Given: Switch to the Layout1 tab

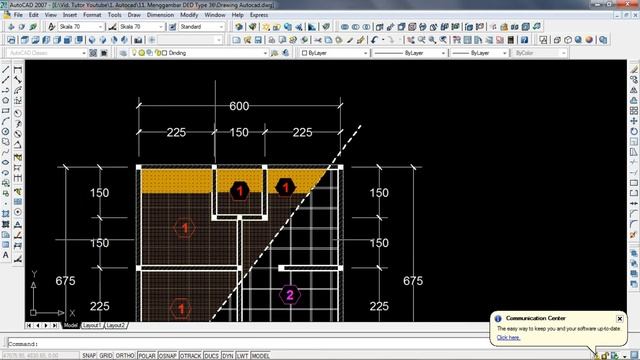Looking at the screenshot, I should click(x=92, y=325).
